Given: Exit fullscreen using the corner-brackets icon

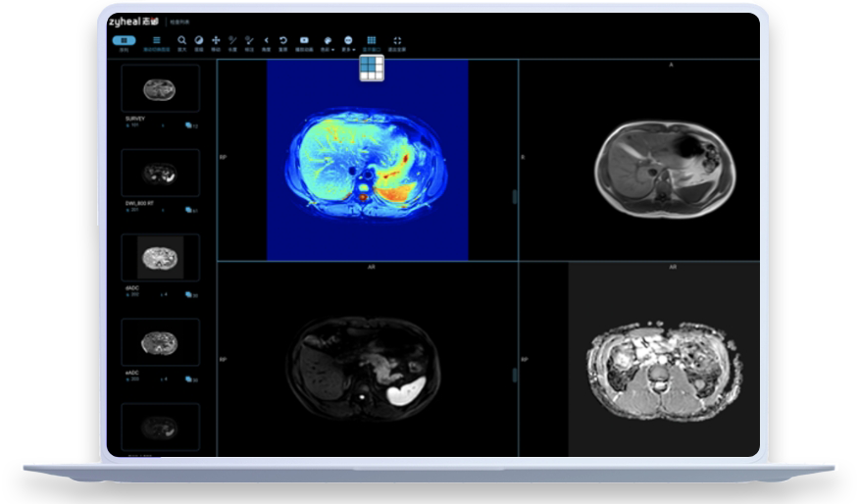Looking at the screenshot, I should tap(397, 41).
